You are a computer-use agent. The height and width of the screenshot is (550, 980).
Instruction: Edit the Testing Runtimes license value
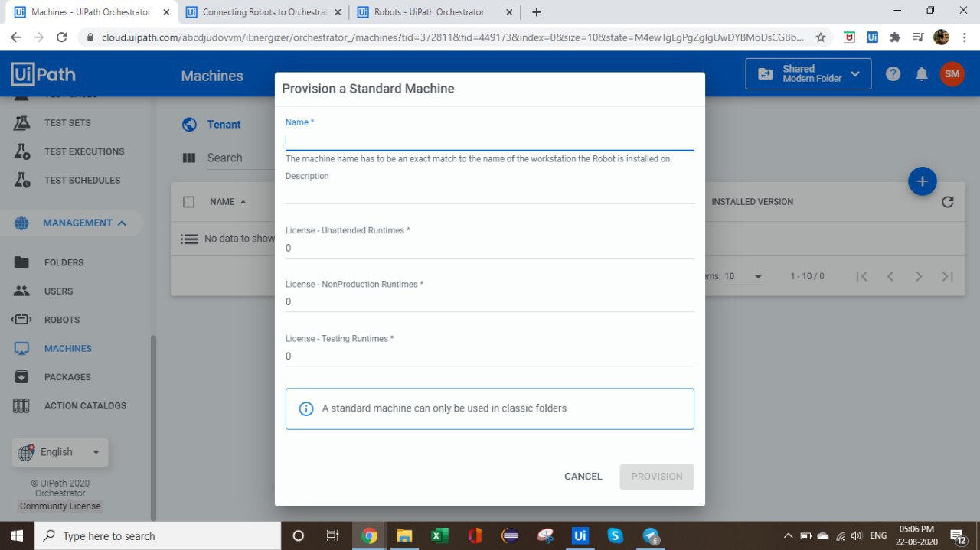pyautogui.click(x=489, y=356)
